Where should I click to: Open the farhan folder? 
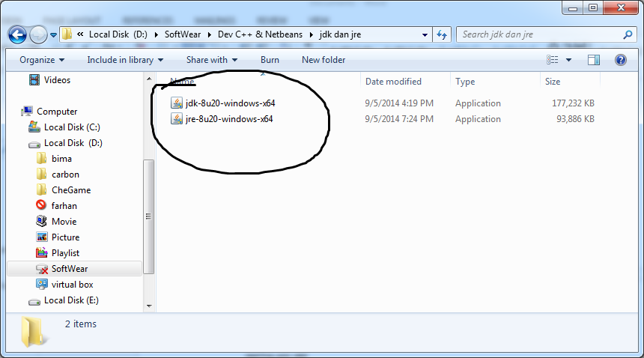[64, 206]
